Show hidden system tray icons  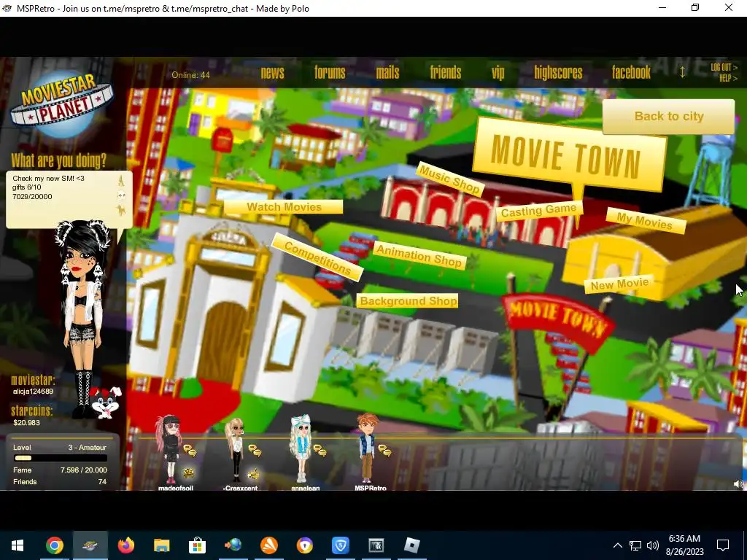617,545
